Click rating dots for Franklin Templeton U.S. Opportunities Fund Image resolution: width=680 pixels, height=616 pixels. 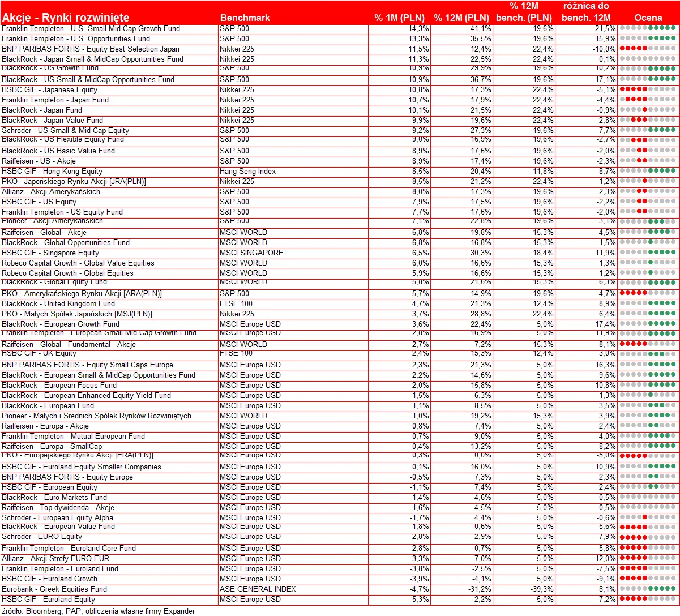[x=648, y=38]
